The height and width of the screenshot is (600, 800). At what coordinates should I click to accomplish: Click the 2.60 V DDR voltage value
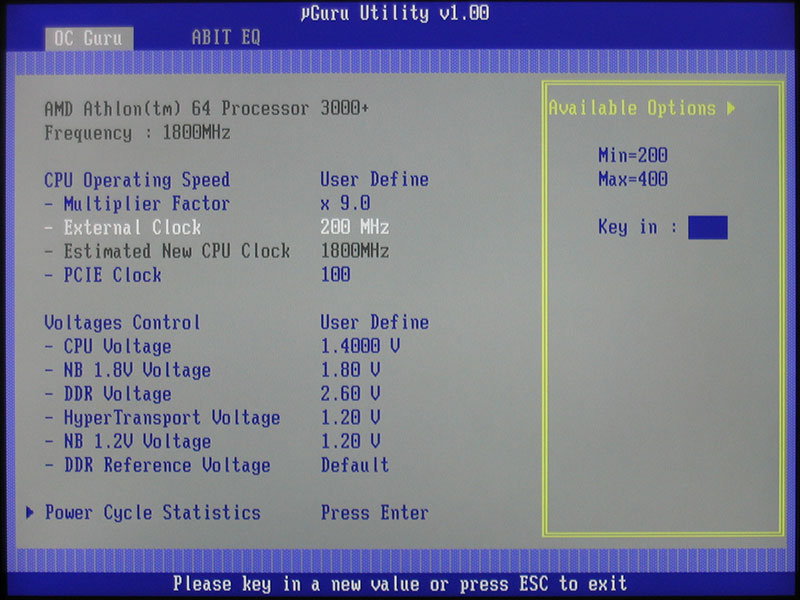pyautogui.click(x=350, y=393)
